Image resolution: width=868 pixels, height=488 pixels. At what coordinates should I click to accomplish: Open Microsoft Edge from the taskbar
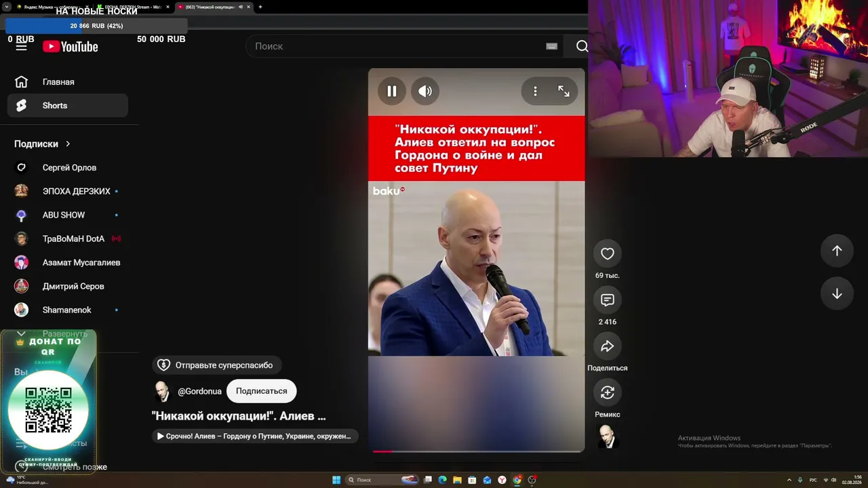pyautogui.click(x=443, y=480)
